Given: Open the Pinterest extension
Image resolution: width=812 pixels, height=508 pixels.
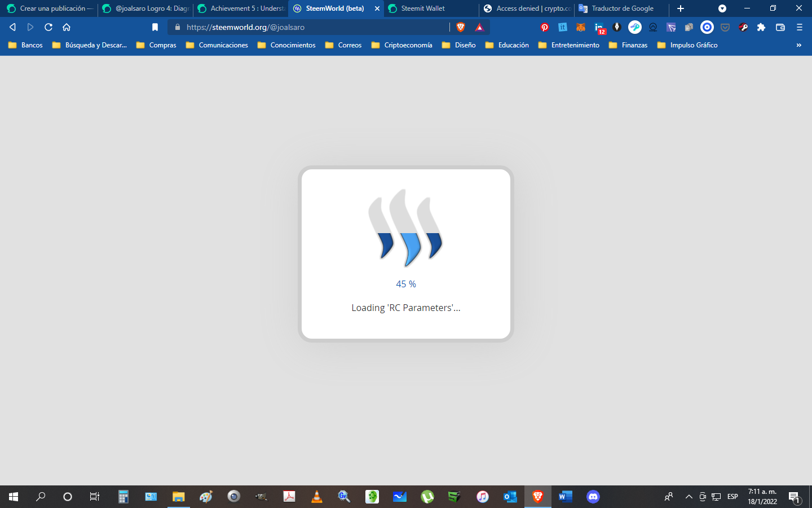Looking at the screenshot, I should pos(545,27).
